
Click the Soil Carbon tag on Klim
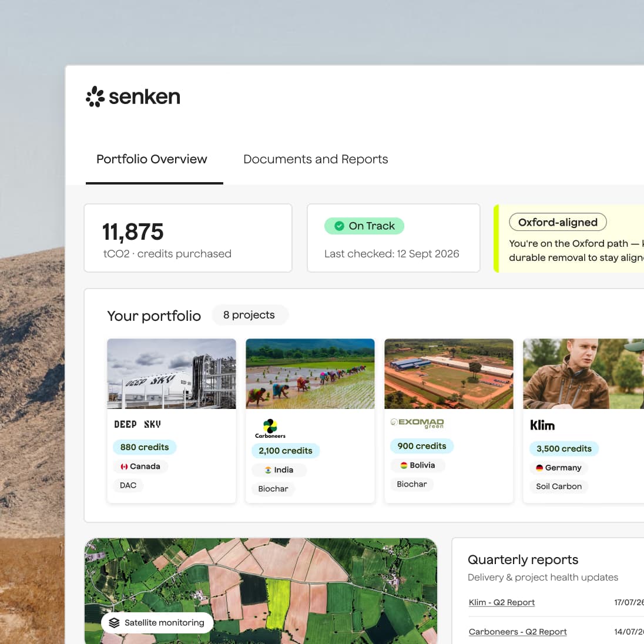[559, 487]
